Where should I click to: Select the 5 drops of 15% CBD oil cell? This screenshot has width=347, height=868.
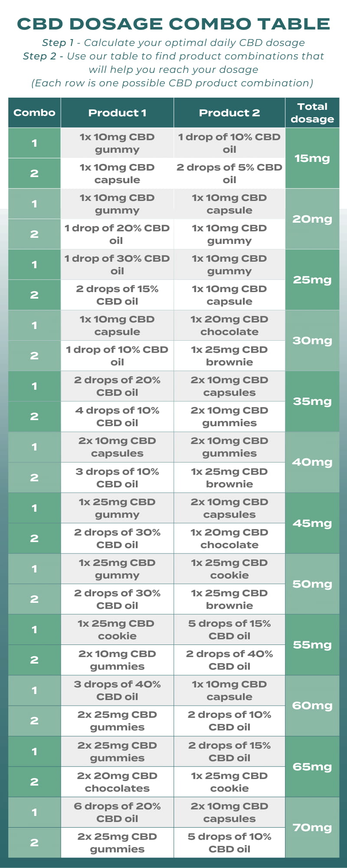[x=229, y=630]
